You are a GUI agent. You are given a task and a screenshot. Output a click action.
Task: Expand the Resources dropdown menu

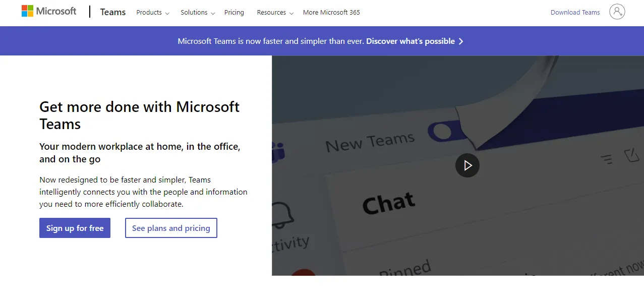pyautogui.click(x=275, y=13)
